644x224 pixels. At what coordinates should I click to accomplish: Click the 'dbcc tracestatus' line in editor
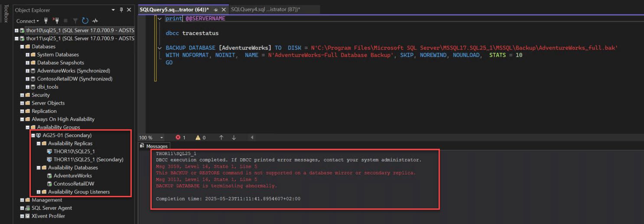(x=192, y=33)
